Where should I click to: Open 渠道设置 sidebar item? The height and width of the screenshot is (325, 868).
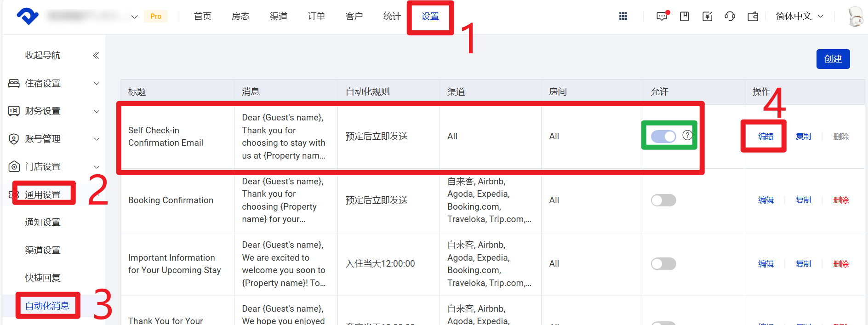[43, 250]
